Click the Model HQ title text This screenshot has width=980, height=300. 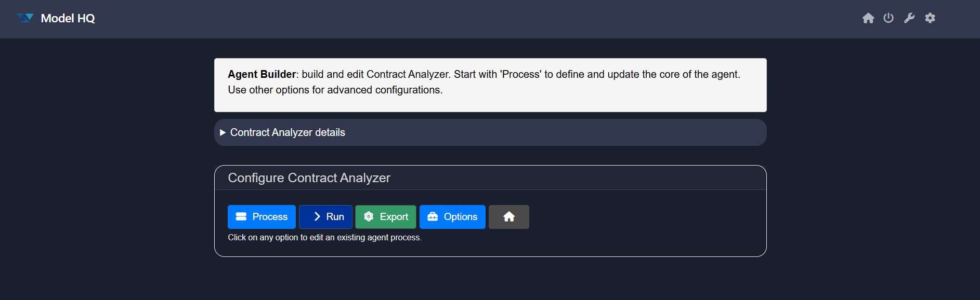point(68,18)
